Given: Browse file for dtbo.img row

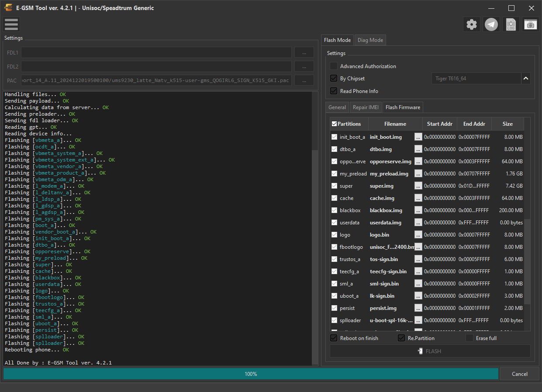Looking at the screenshot, I should pos(418,149).
